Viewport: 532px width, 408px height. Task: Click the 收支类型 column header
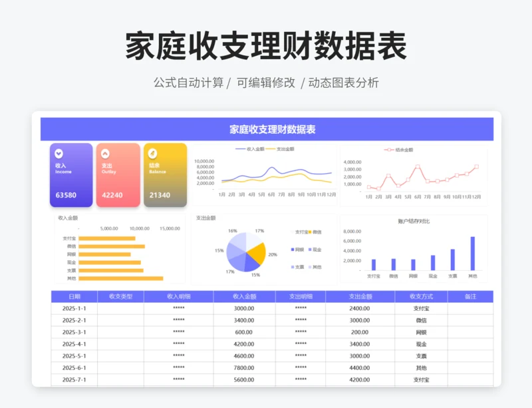(120, 297)
